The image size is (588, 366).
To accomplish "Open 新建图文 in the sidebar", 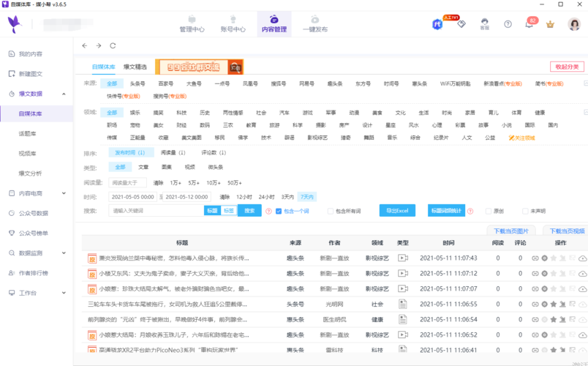I will tap(31, 74).
